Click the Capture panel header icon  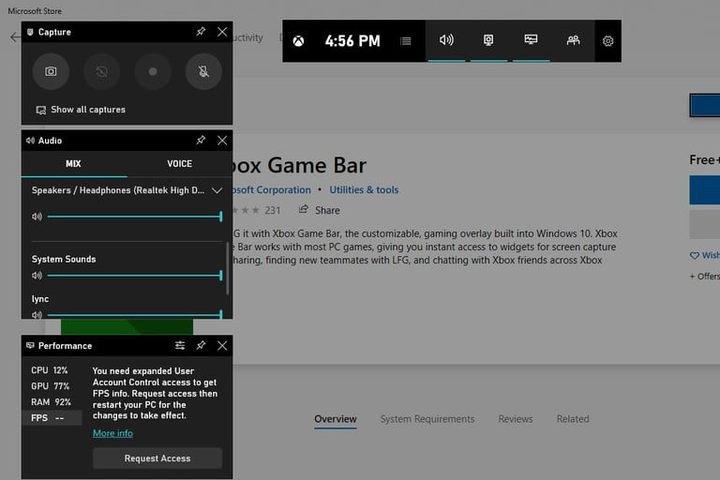point(30,32)
